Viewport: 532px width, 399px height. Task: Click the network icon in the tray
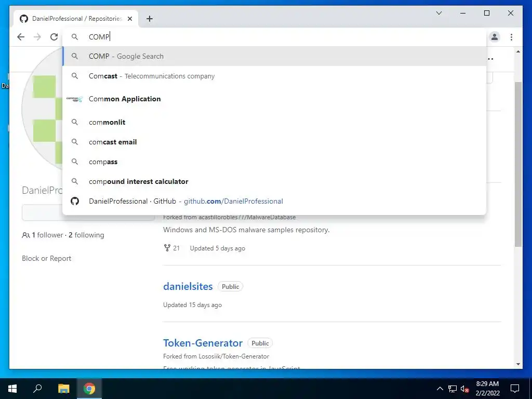[x=453, y=389]
